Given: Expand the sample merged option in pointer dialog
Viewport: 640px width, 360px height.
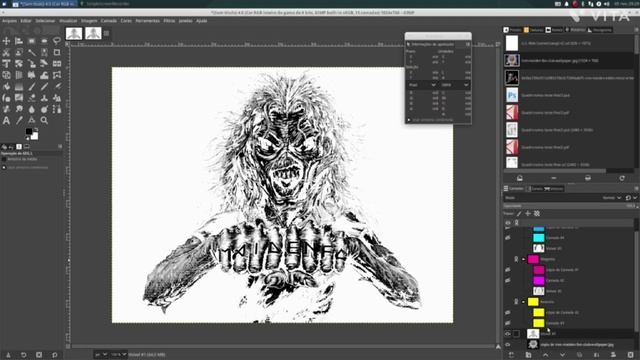Looking at the screenshot, I should pos(409,120).
